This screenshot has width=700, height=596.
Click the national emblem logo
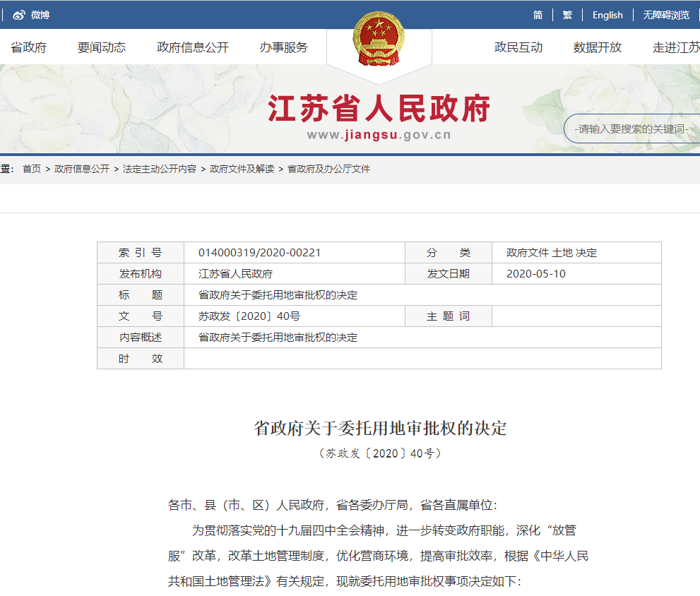[x=379, y=40]
